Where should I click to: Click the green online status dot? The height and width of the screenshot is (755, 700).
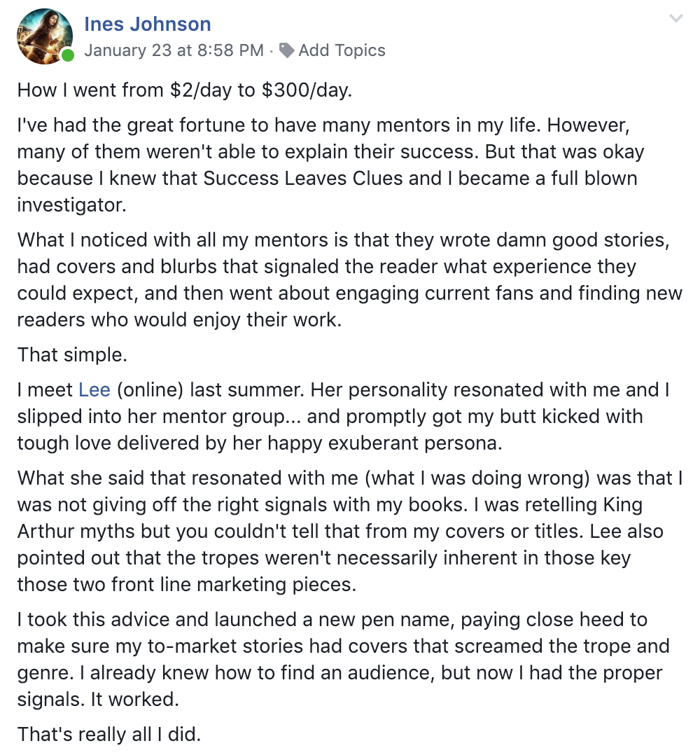click(x=68, y=55)
